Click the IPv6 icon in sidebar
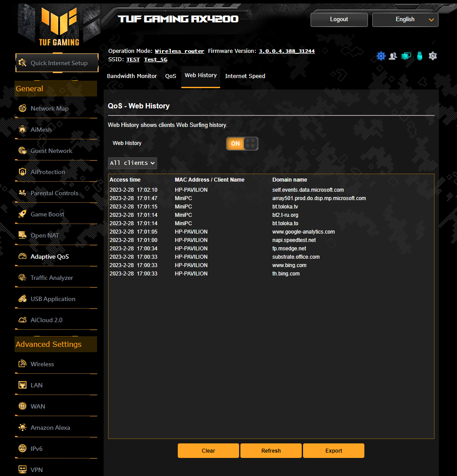Screen dimensions: 457x476 pyautogui.click(x=22, y=448)
